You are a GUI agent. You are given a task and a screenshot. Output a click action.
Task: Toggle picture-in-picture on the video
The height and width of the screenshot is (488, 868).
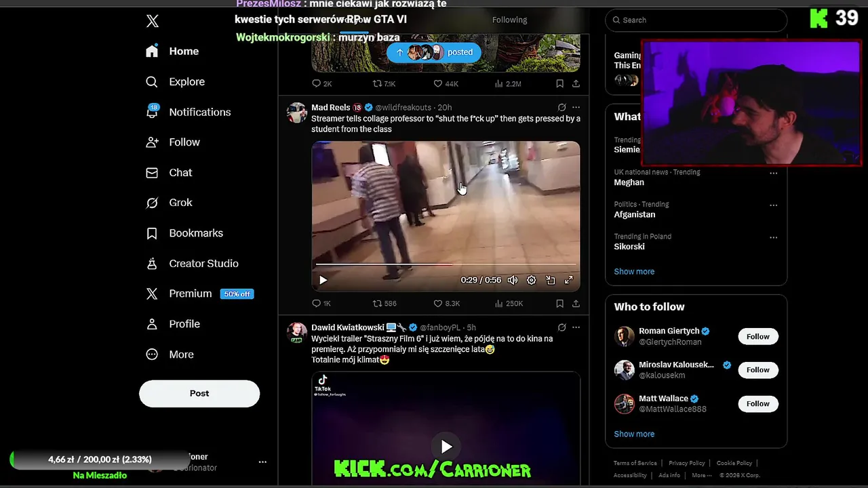pyautogui.click(x=550, y=280)
